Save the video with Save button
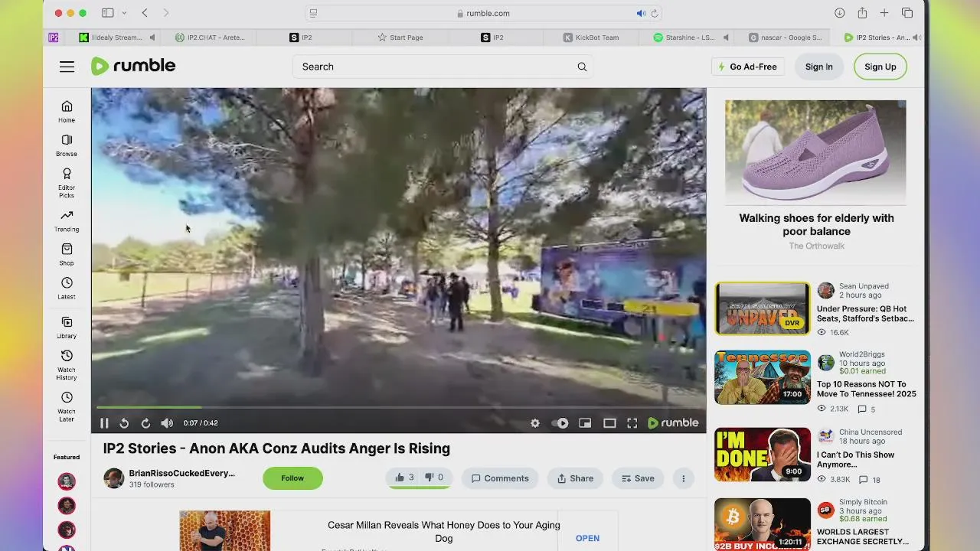 (x=638, y=478)
